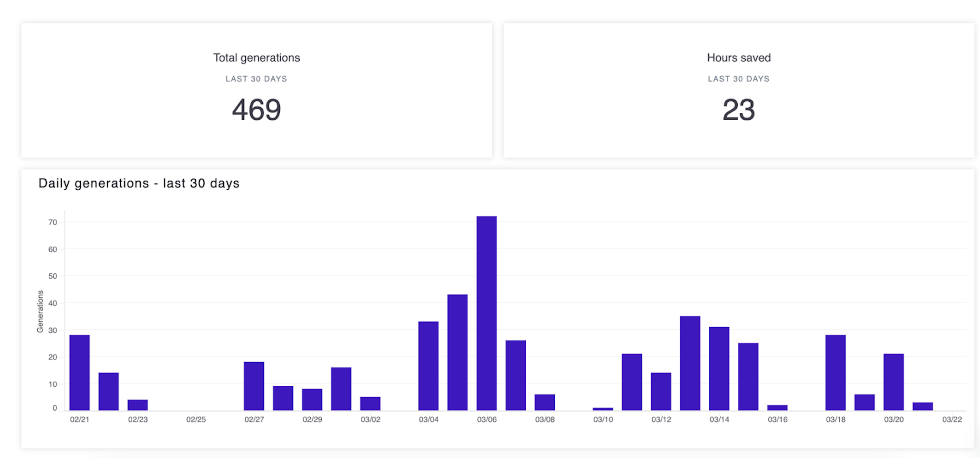Click the bar above 02/29
The image size is (980, 458).
312,400
